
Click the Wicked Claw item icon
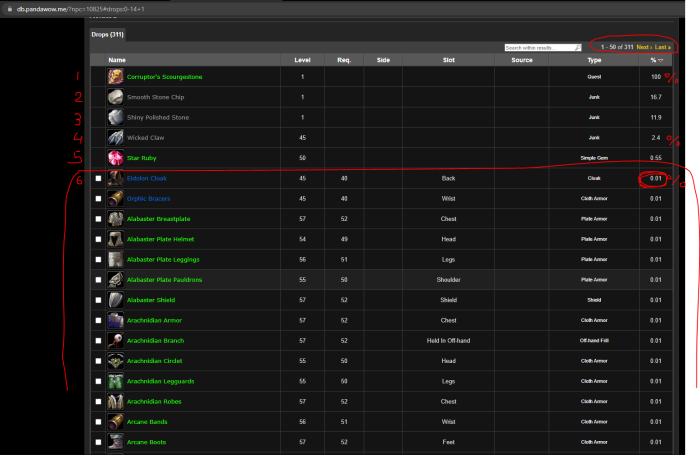point(116,138)
